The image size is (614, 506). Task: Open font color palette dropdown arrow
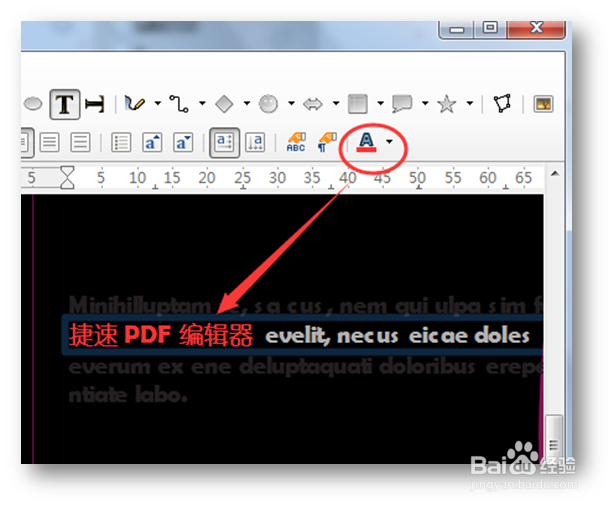(x=389, y=142)
